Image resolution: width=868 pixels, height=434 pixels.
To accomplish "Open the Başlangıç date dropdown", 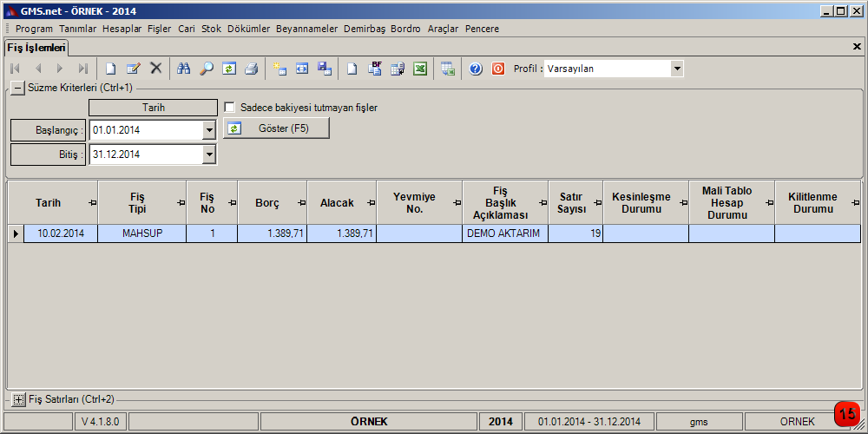I will click(208, 130).
